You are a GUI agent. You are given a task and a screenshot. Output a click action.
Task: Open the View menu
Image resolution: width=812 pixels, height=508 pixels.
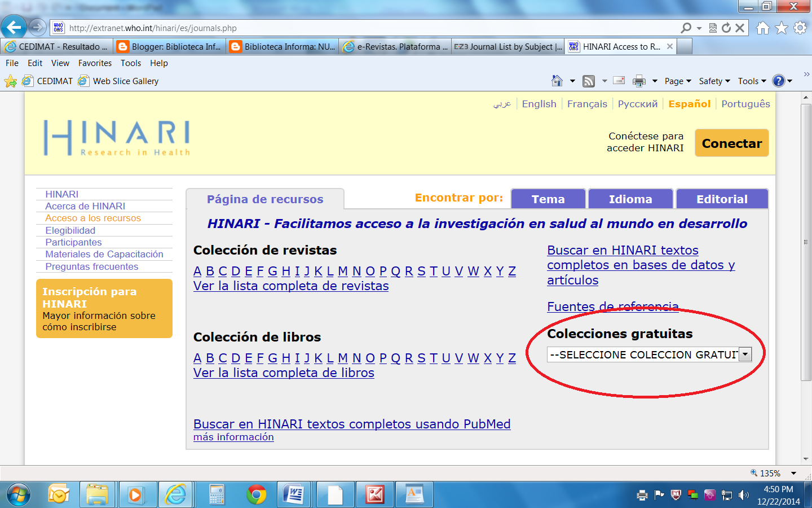[60, 63]
